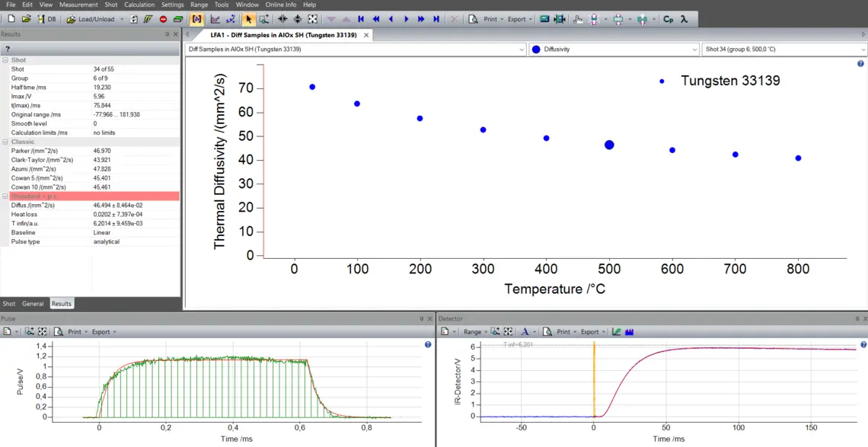This screenshot has height=447, width=868.
Task: Open the Measurement menu
Action: pyautogui.click(x=78, y=5)
